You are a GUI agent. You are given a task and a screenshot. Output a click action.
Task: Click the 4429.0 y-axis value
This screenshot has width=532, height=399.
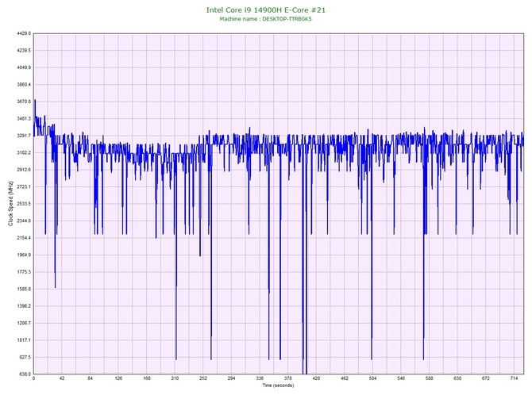coord(24,33)
